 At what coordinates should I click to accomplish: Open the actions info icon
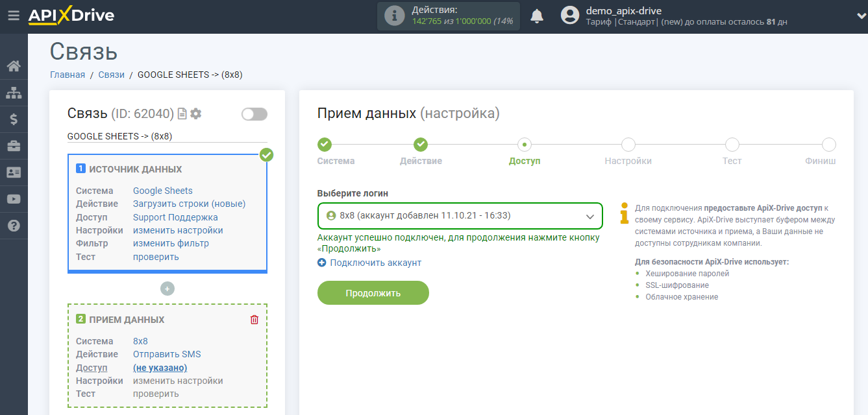click(395, 16)
